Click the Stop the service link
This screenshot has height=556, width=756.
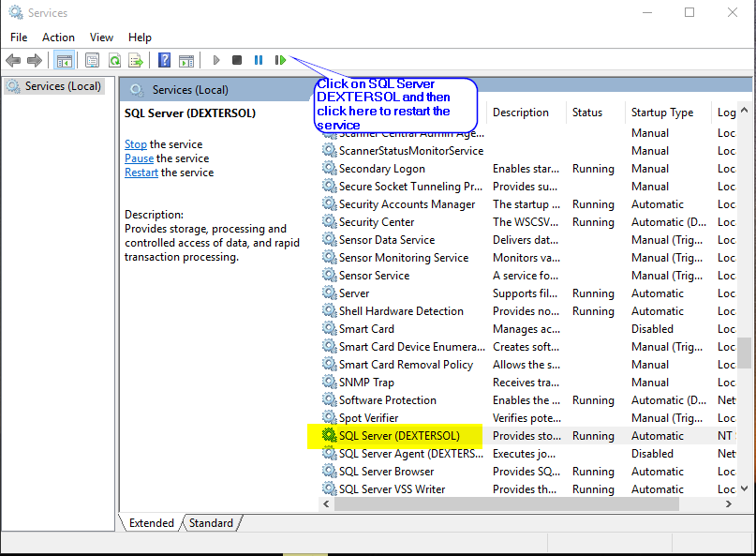pos(136,144)
